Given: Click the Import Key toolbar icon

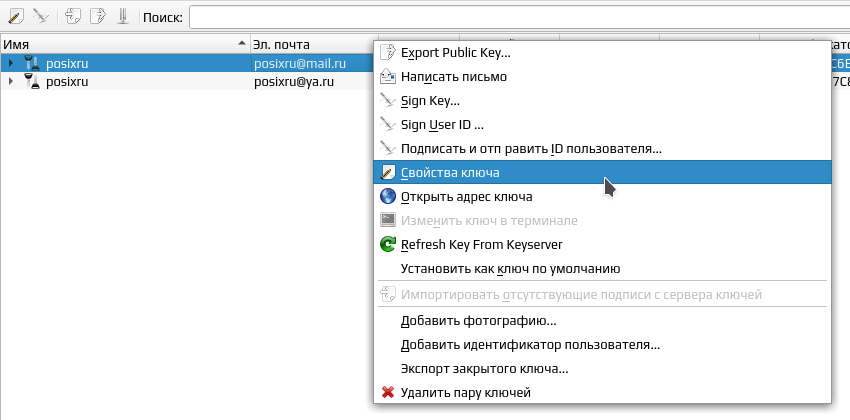Looking at the screenshot, I should click(72, 17).
